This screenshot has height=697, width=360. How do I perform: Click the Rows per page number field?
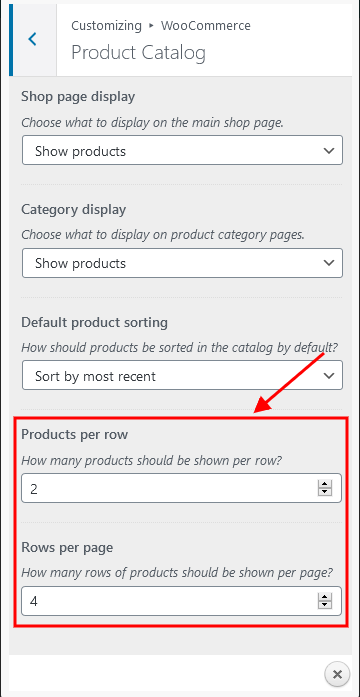181,601
